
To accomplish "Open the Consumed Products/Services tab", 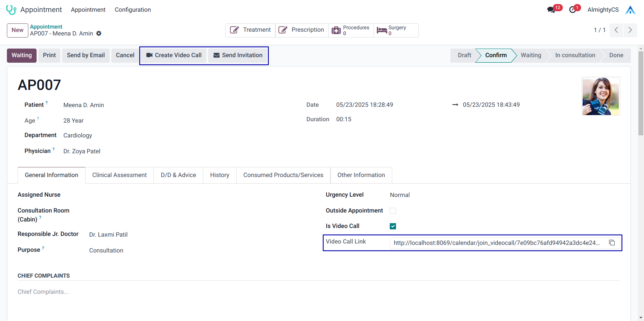I will [283, 175].
